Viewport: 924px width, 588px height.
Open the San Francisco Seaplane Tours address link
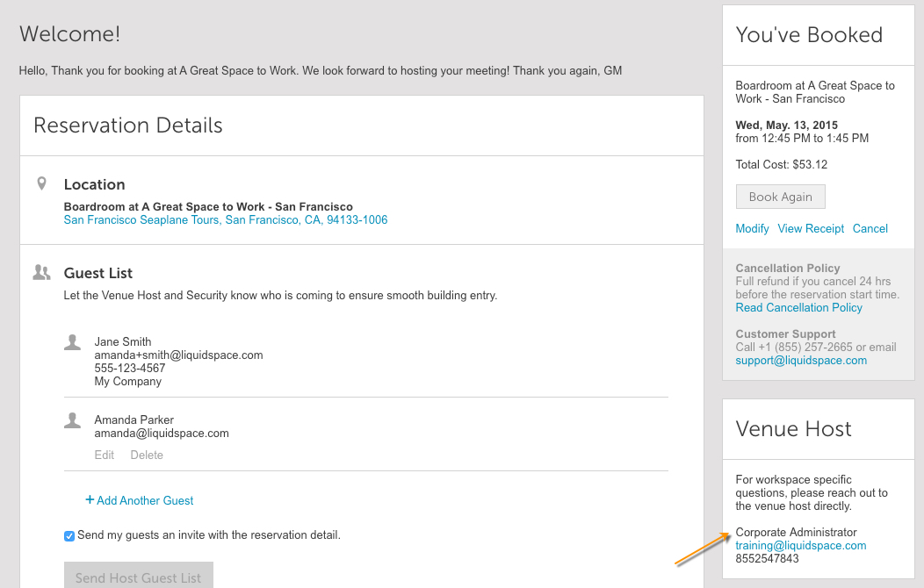(226, 220)
